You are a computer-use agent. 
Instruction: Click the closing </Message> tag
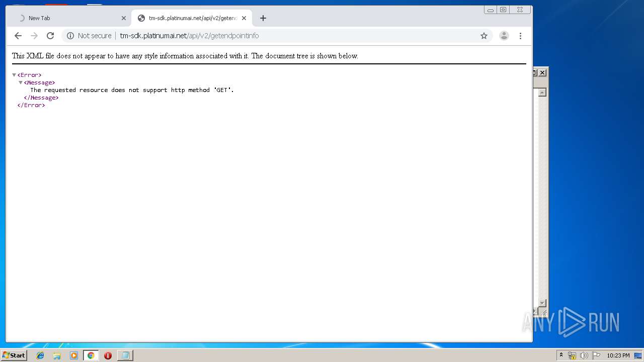pyautogui.click(x=41, y=98)
